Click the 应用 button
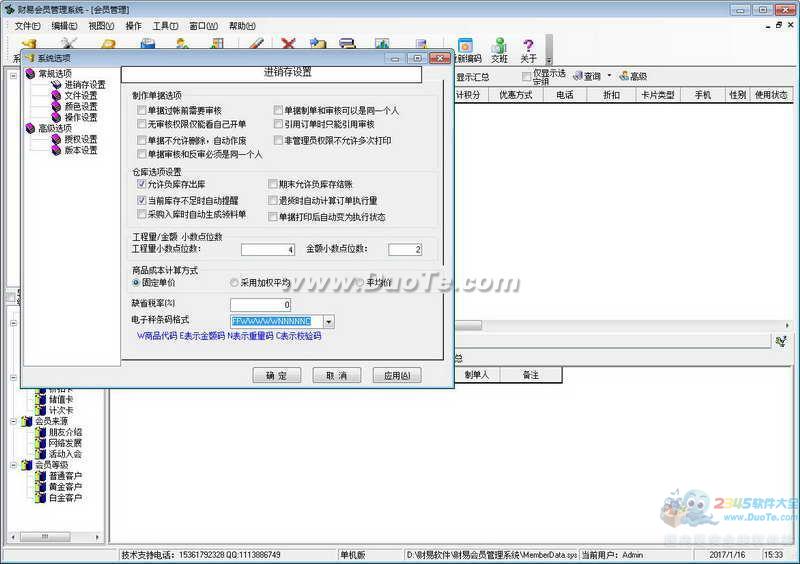The width and height of the screenshot is (800, 564). click(397, 375)
